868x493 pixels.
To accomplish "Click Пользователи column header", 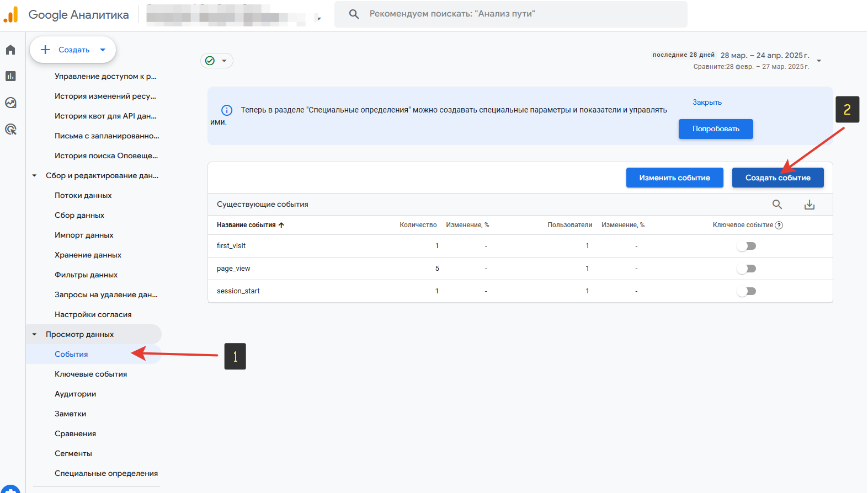I will (x=570, y=225).
